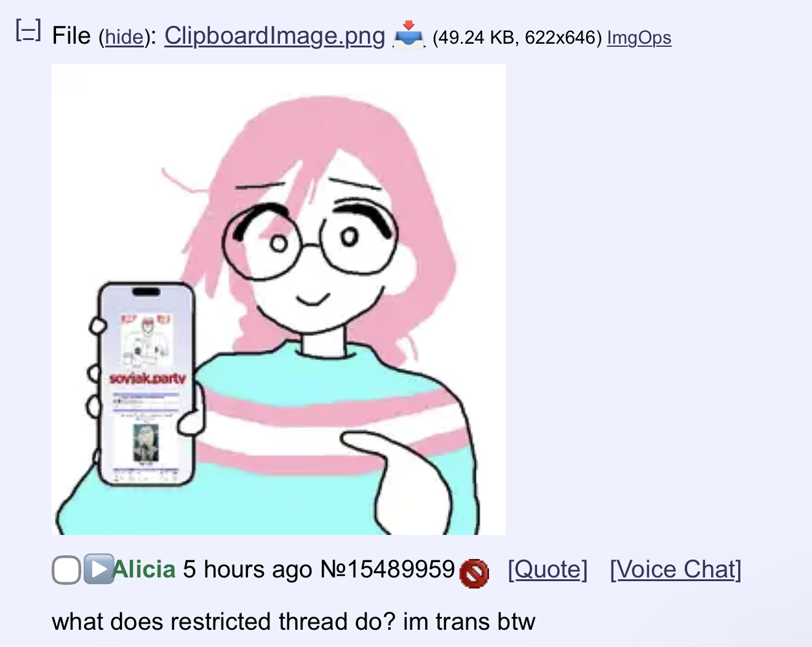The height and width of the screenshot is (647, 812).
Task: Click the post message about restricted thread
Action: [293, 621]
